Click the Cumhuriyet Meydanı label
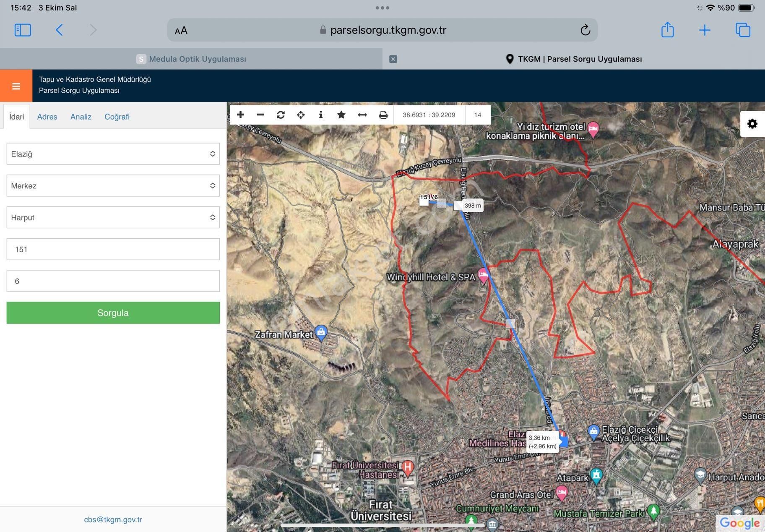Screen dimensions: 765x532 pos(497,508)
